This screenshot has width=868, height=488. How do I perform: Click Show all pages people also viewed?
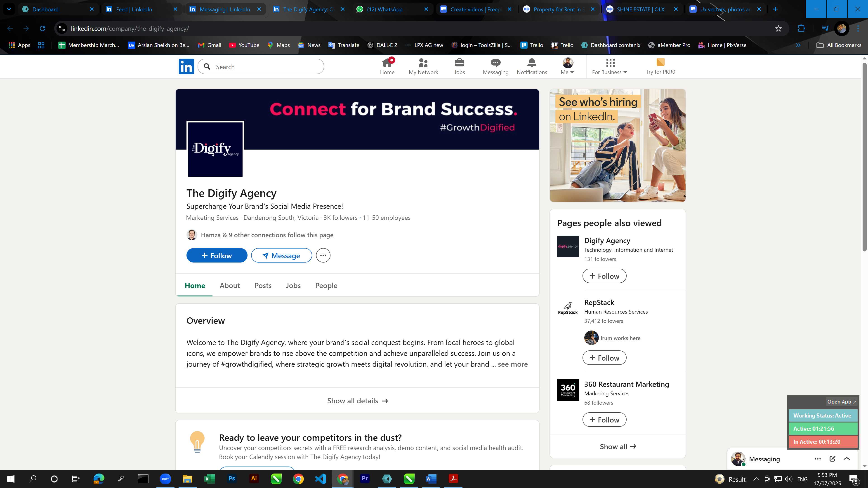coord(618,446)
